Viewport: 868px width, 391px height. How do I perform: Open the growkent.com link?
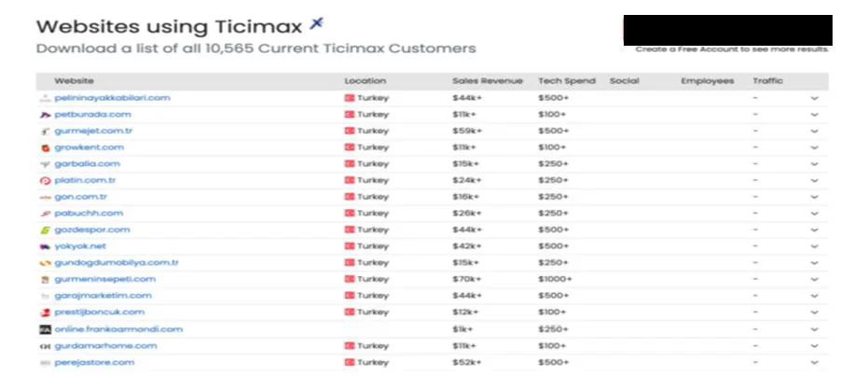point(90,147)
